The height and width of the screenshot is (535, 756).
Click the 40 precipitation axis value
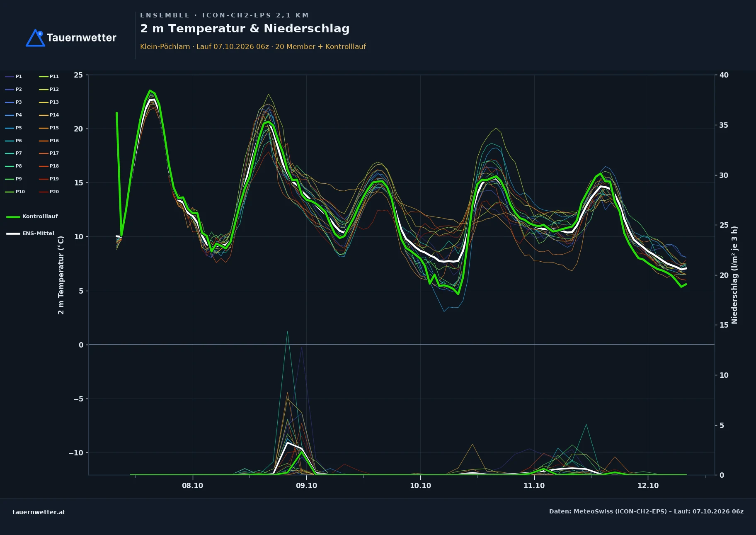[x=724, y=75]
